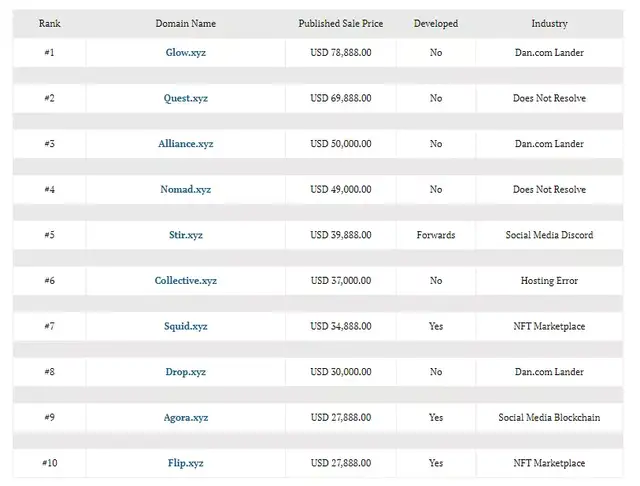Select the USD 78,888.00 price cell
Image resolution: width=640 pixels, height=486 pixels.
coord(340,52)
